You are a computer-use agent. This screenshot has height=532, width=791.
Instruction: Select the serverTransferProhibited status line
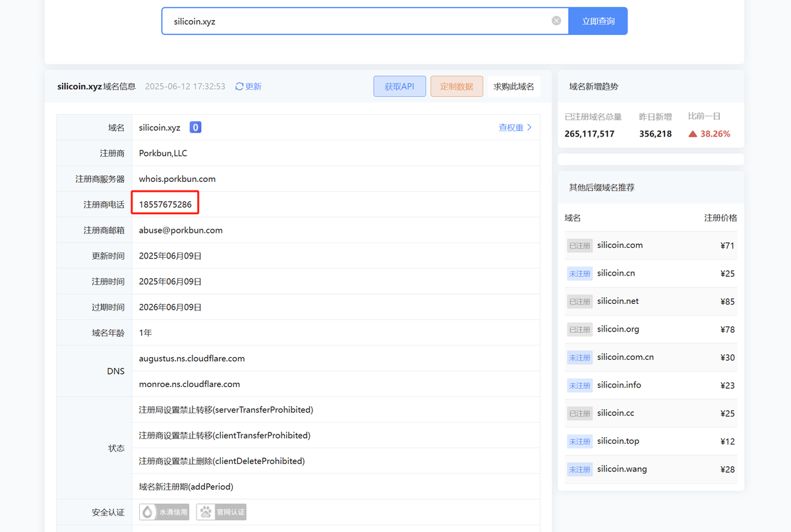click(x=226, y=410)
